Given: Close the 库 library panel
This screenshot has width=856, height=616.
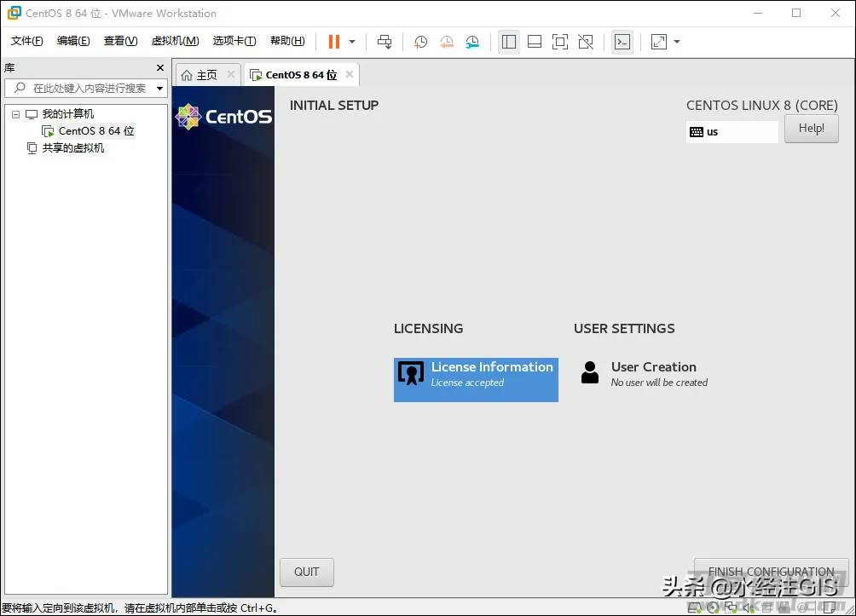Looking at the screenshot, I should point(160,67).
